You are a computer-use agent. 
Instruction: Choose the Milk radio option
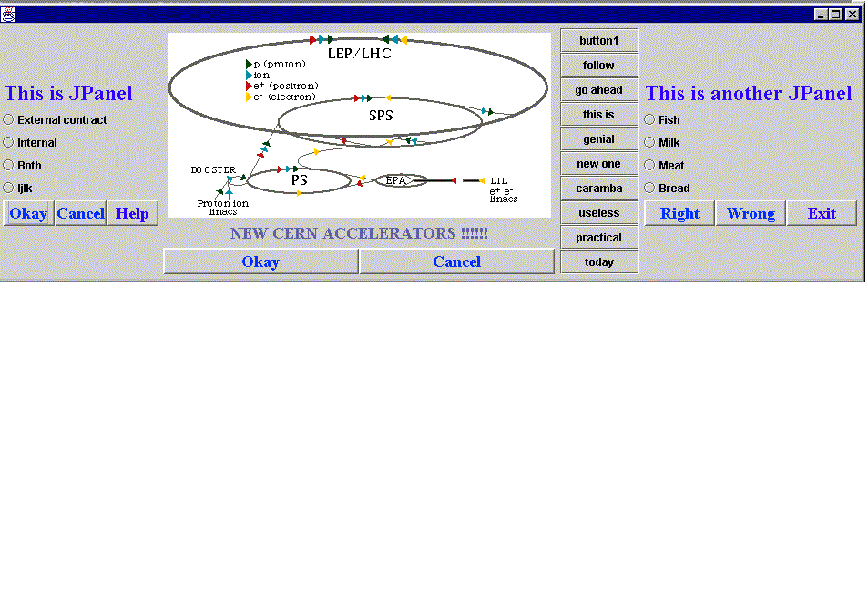coord(650,142)
